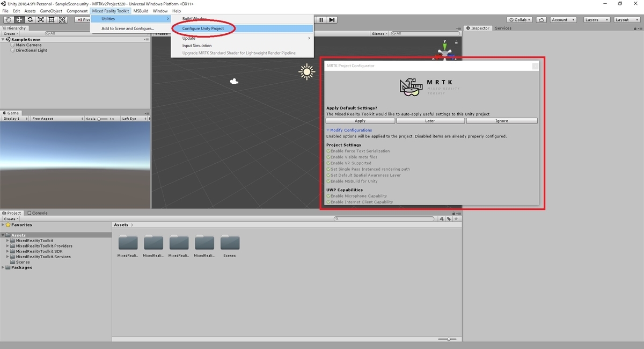
Task: Close the MRTK Project Configurator window
Action: [x=535, y=66]
